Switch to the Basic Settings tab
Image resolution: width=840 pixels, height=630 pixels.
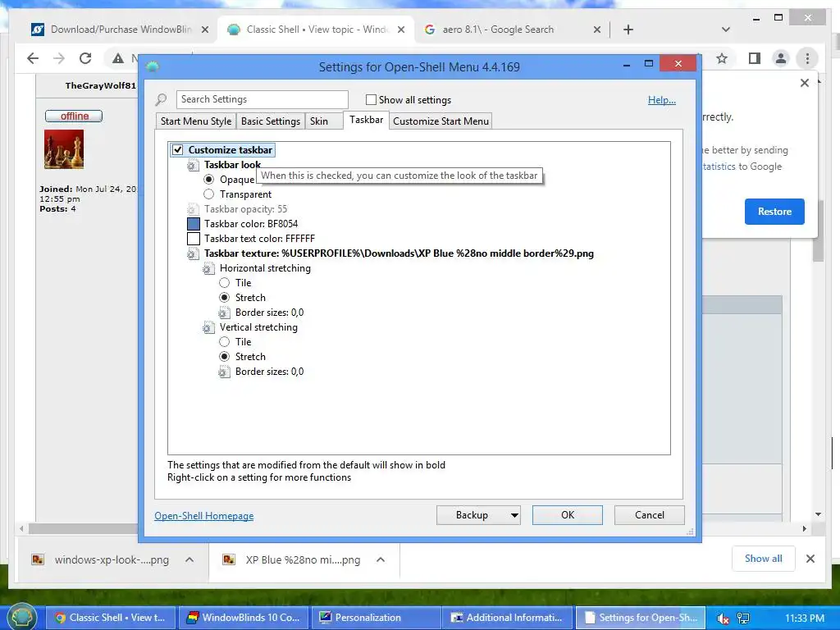pos(271,121)
